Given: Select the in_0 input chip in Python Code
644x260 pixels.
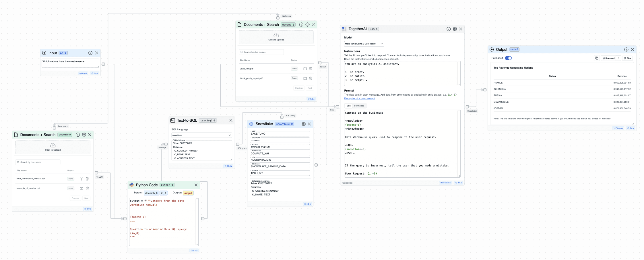Looking at the screenshot, I should 164,193.
